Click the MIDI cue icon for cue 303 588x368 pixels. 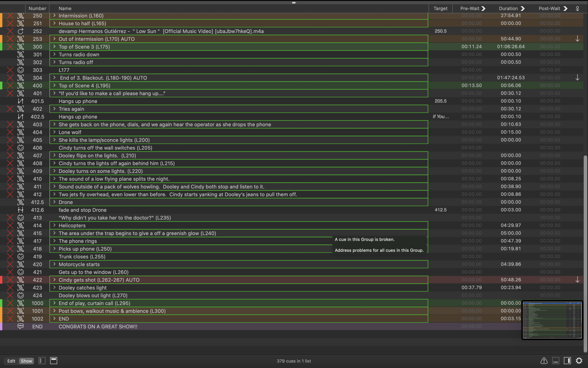point(21,70)
